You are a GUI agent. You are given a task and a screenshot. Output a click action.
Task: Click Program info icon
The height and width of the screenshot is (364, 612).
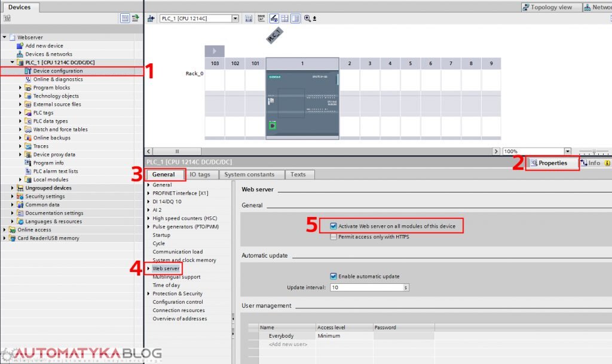[27, 163]
